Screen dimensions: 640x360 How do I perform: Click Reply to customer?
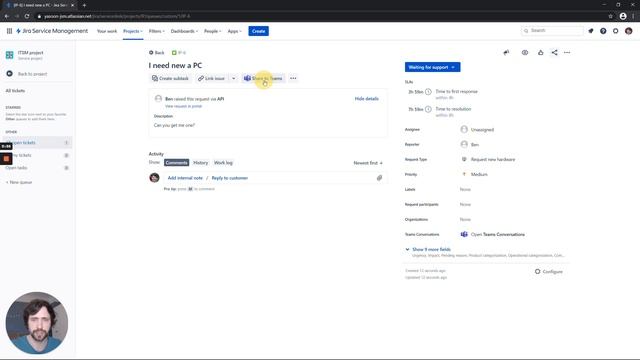pos(230,178)
